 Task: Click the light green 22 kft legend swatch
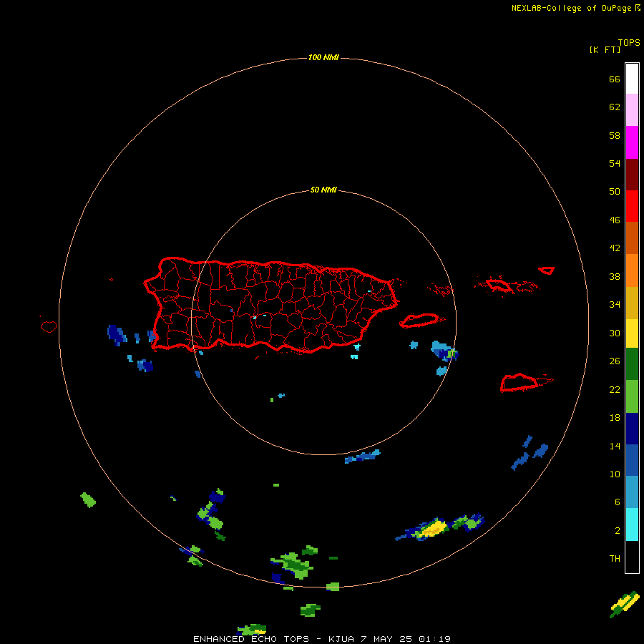[632, 396]
